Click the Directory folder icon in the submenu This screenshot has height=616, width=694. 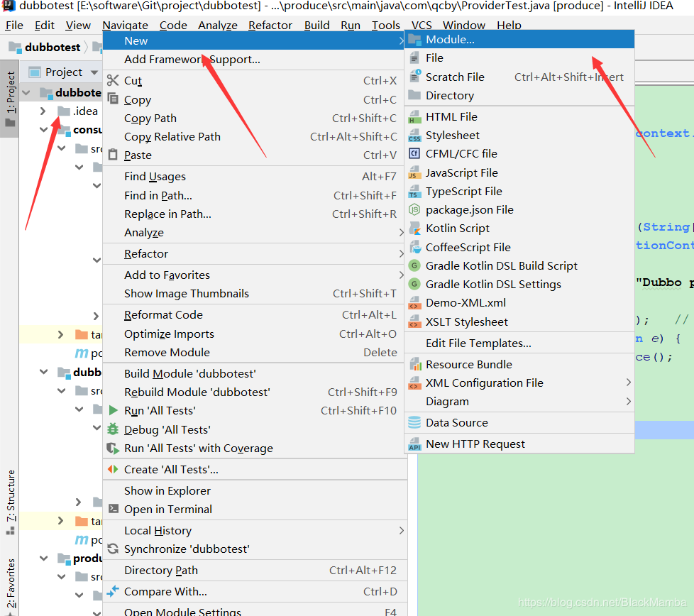point(414,95)
